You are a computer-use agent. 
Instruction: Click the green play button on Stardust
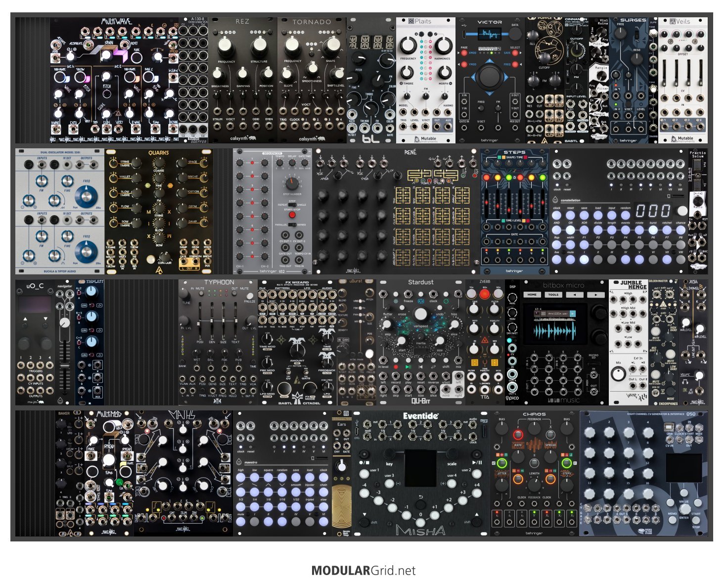[408, 367]
